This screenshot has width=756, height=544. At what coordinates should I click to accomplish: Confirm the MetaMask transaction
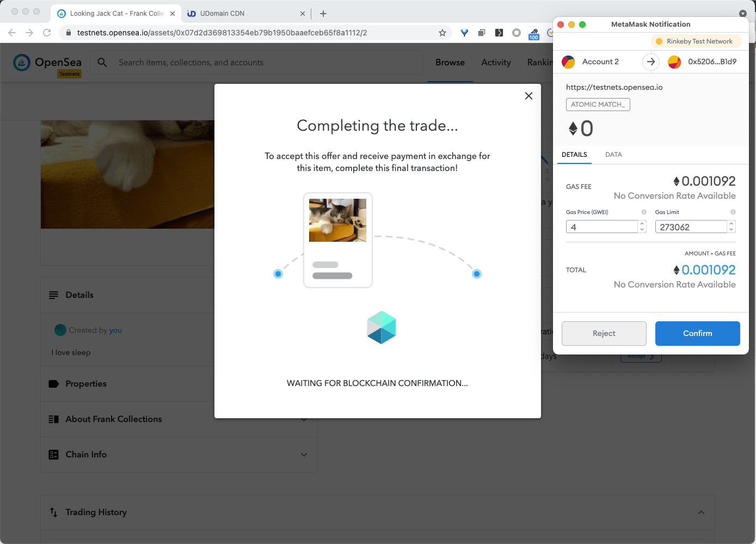tap(697, 333)
